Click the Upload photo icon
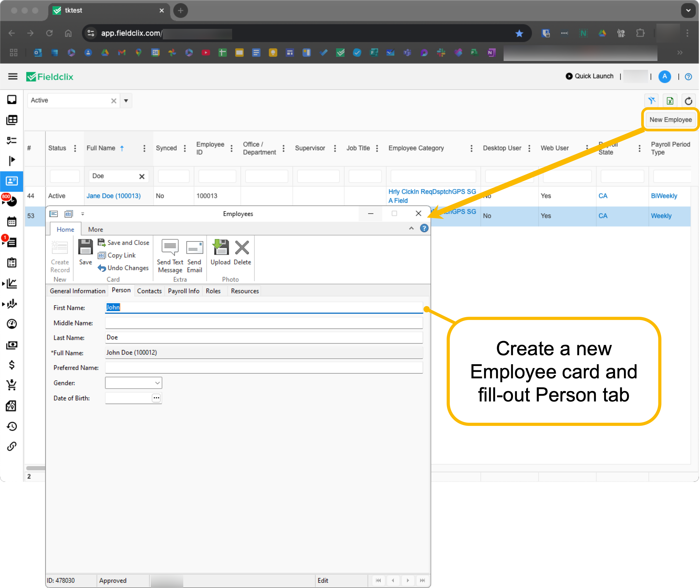This screenshot has height=588, width=700. [x=220, y=252]
